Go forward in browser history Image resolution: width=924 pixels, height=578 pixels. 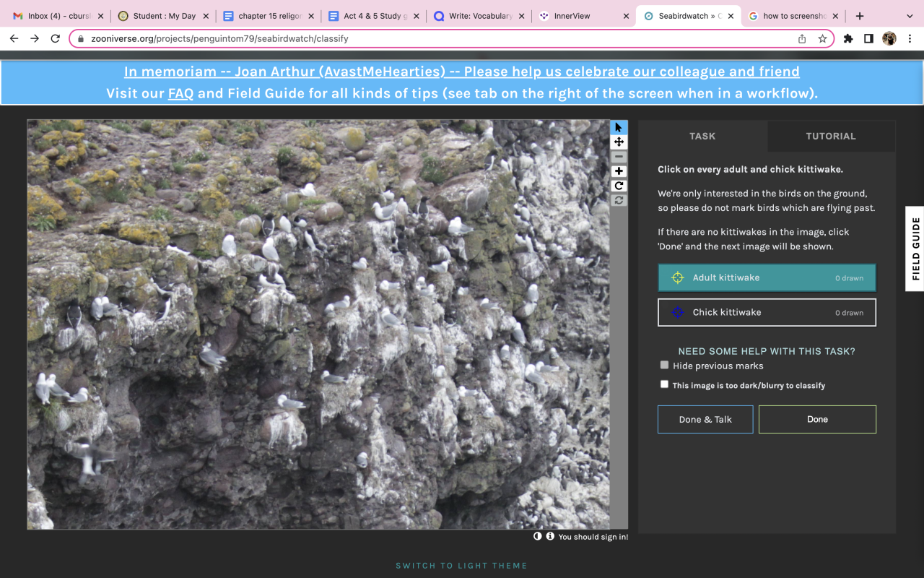click(35, 38)
